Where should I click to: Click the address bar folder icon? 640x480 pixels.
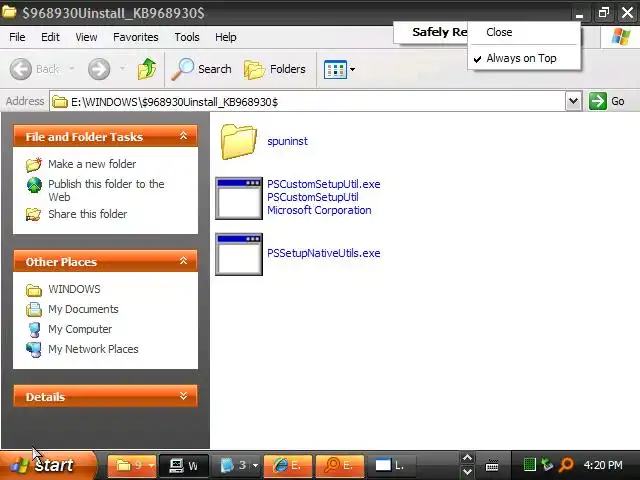click(60, 102)
